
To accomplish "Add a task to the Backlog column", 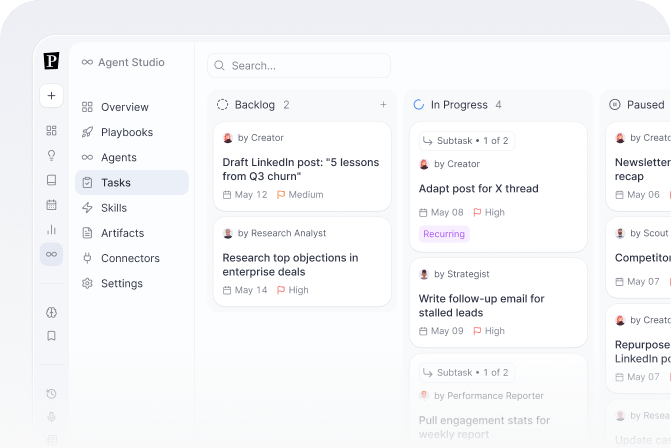I will pyautogui.click(x=383, y=105).
